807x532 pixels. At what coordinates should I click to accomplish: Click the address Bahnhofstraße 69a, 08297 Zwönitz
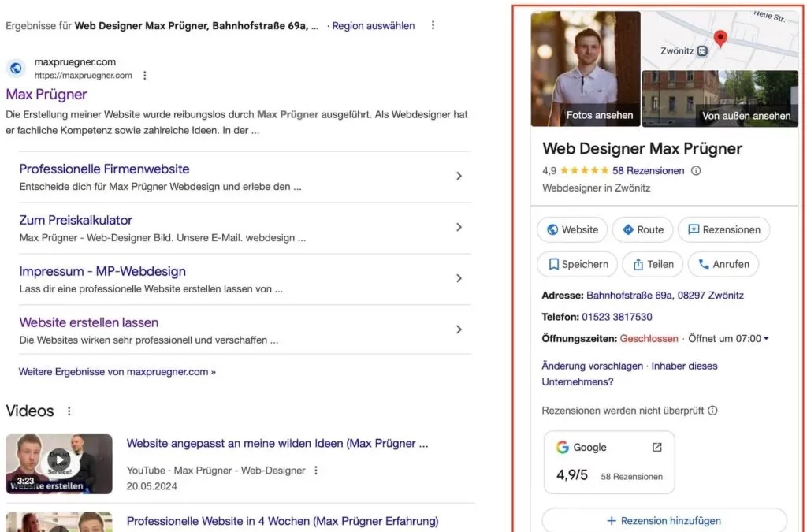665,296
